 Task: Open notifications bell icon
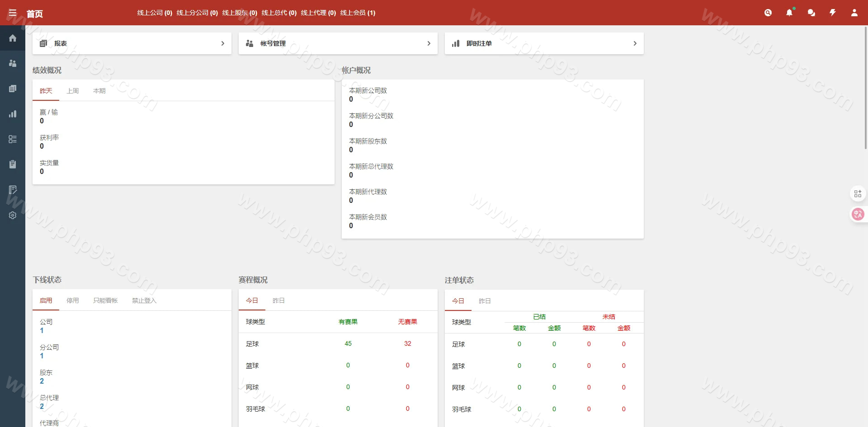(x=789, y=13)
